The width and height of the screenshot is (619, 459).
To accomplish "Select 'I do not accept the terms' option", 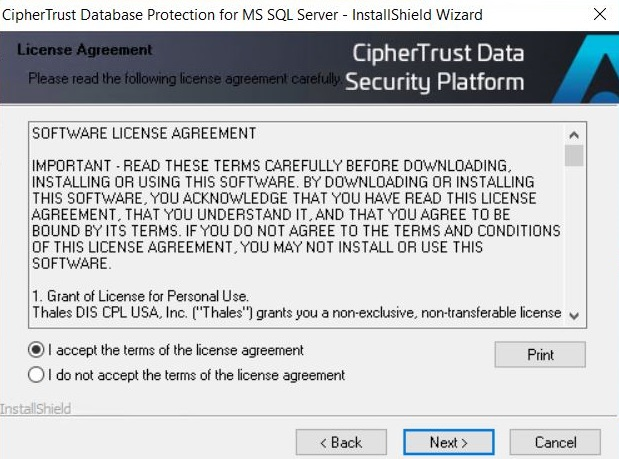I will tap(36, 375).
